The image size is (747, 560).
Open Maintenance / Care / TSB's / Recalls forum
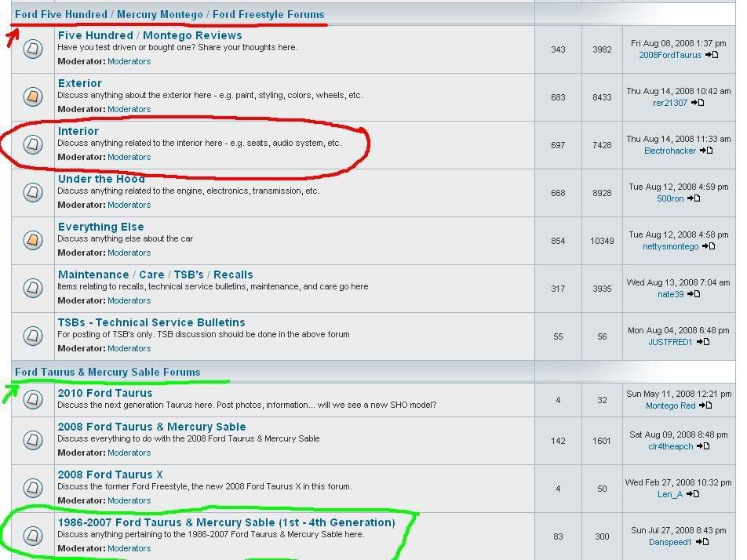(x=155, y=275)
